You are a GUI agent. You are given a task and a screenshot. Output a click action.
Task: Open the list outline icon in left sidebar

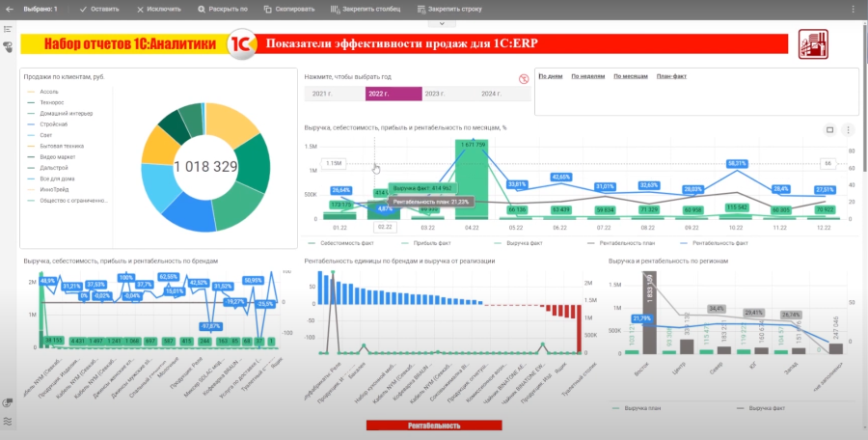[8, 29]
